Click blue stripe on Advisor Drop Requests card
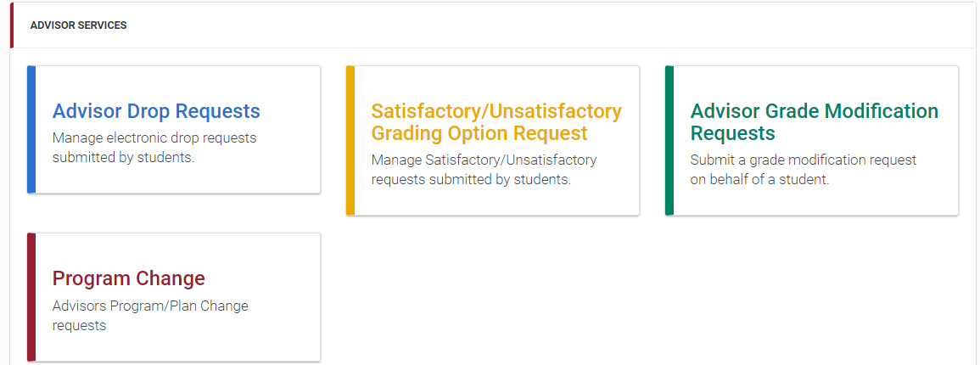This screenshot has height=365, width=980. pyautogui.click(x=31, y=129)
